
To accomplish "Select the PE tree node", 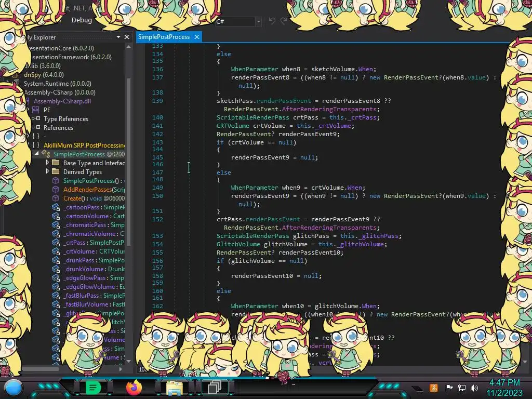I will [x=47, y=110].
